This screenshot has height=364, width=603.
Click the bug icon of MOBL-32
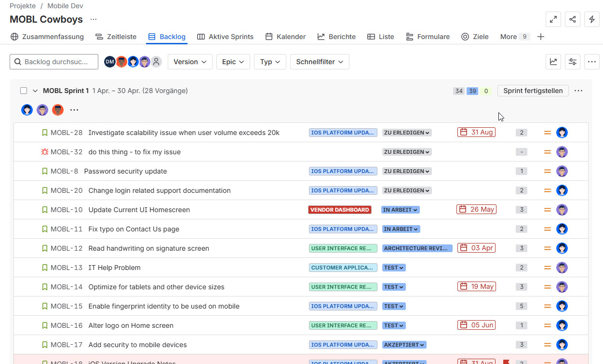45,152
